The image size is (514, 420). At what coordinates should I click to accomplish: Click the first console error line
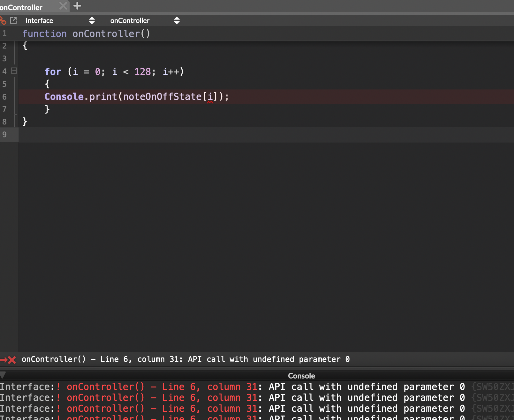[x=257, y=387]
